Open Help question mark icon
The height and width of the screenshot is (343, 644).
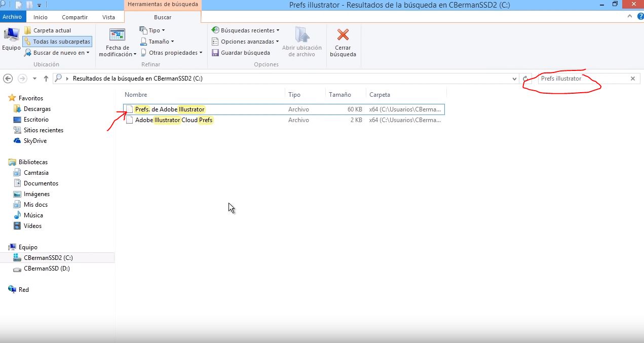639,17
